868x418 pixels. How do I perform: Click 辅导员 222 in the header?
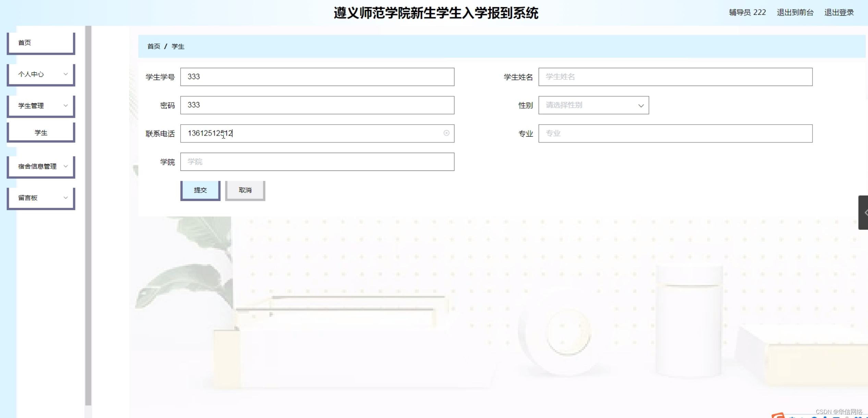coord(746,12)
